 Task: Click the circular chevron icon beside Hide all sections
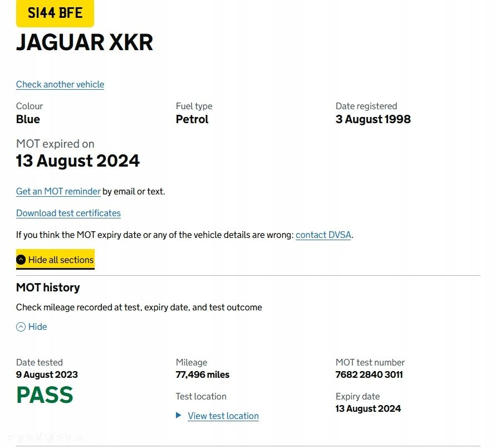(21, 260)
